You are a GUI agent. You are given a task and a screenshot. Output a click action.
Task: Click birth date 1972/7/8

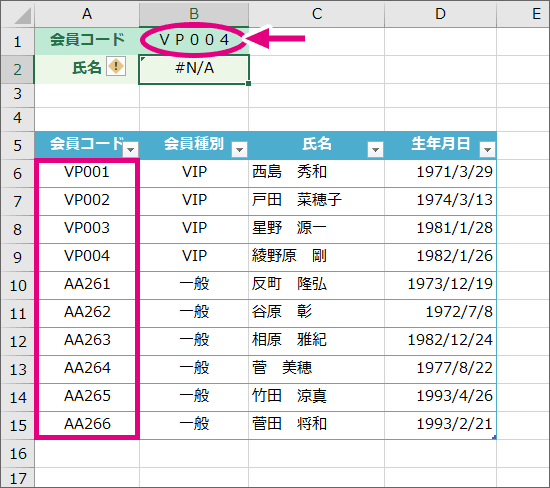(x=459, y=312)
